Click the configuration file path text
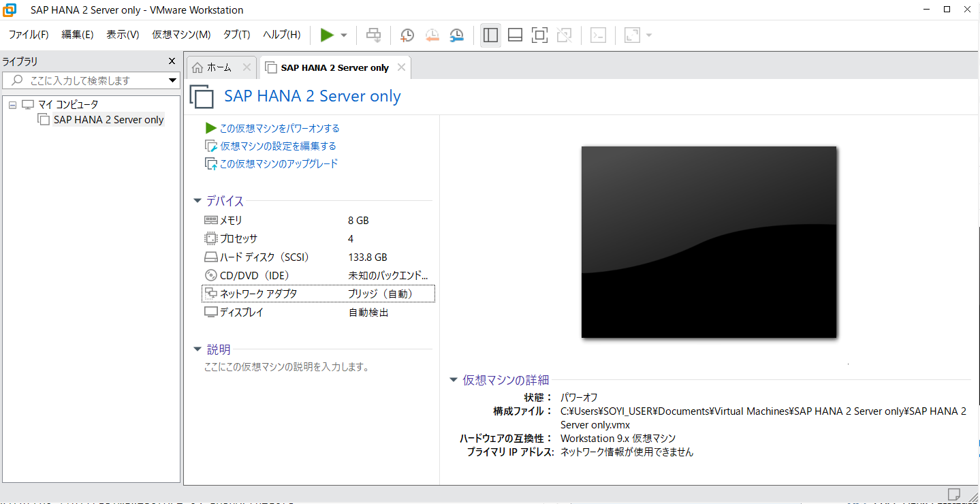980x504 pixels. coord(763,418)
